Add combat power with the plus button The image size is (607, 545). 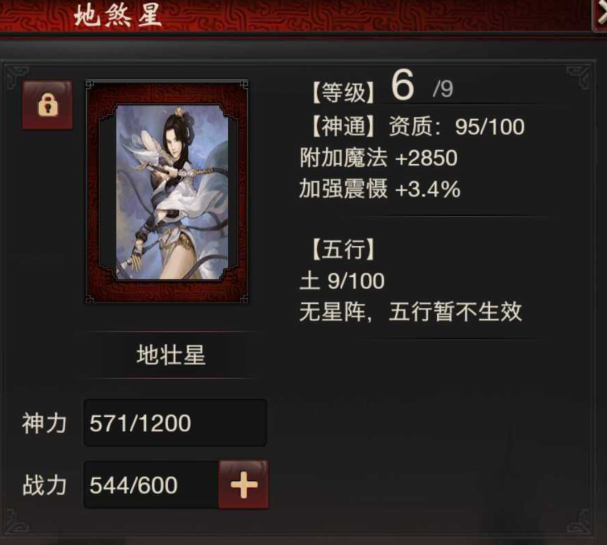pos(243,484)
